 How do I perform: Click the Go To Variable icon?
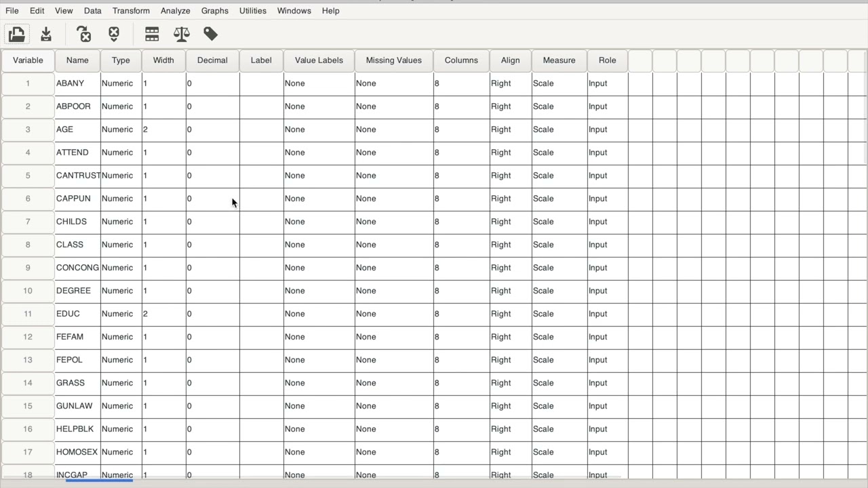tap(84, 34)
